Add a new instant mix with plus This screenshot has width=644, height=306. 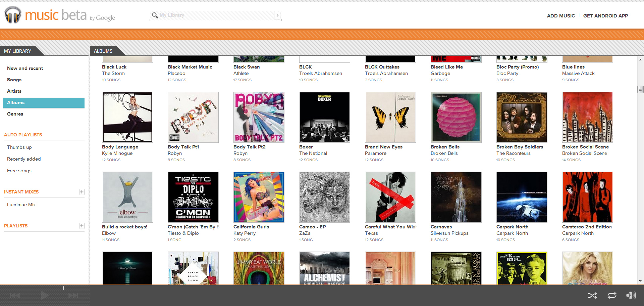(x=82, y=192)
